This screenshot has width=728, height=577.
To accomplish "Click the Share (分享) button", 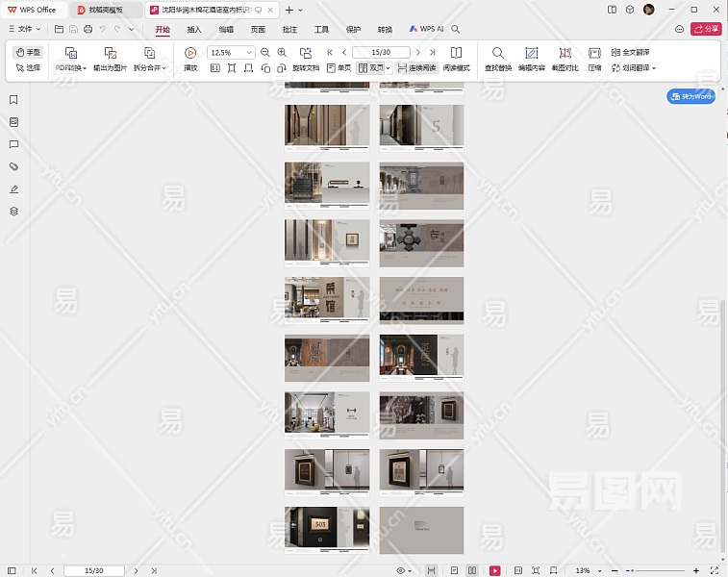I will [706, 30].
